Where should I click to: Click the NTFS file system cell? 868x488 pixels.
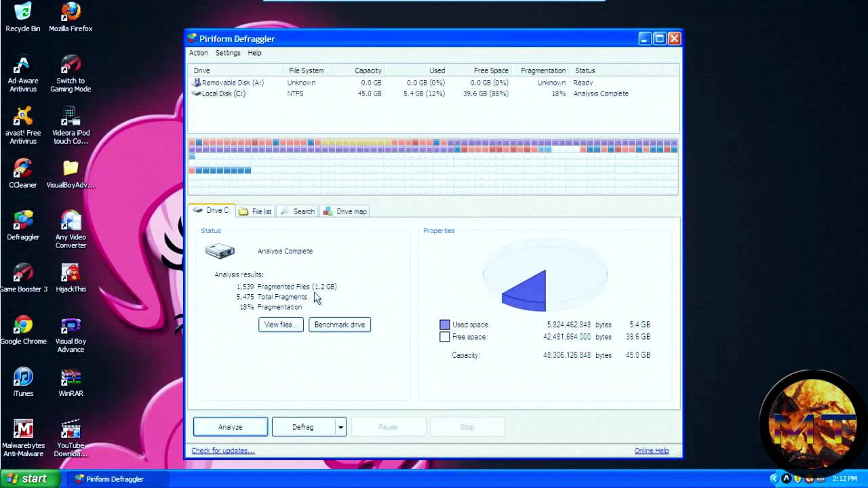click(295, 94)
